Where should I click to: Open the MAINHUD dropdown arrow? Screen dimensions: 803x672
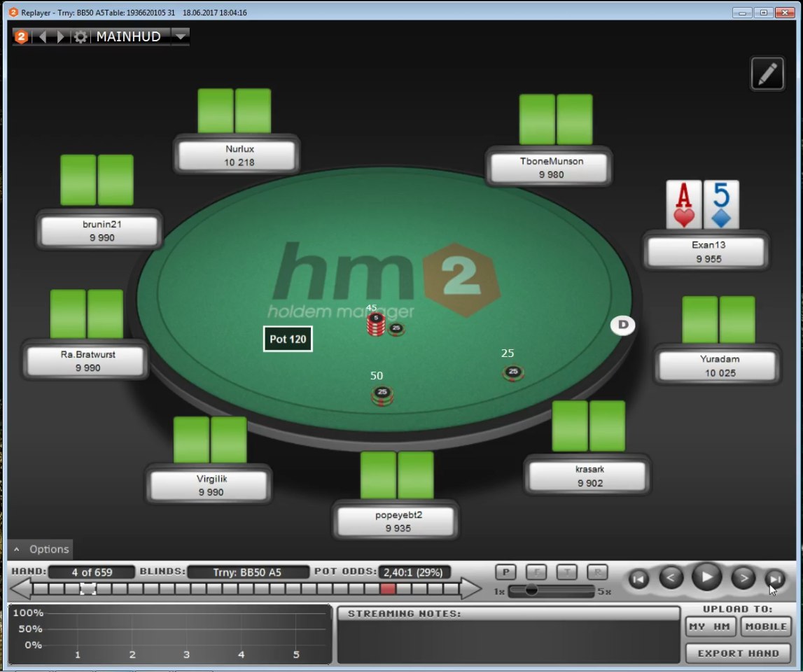coord(180,36)
